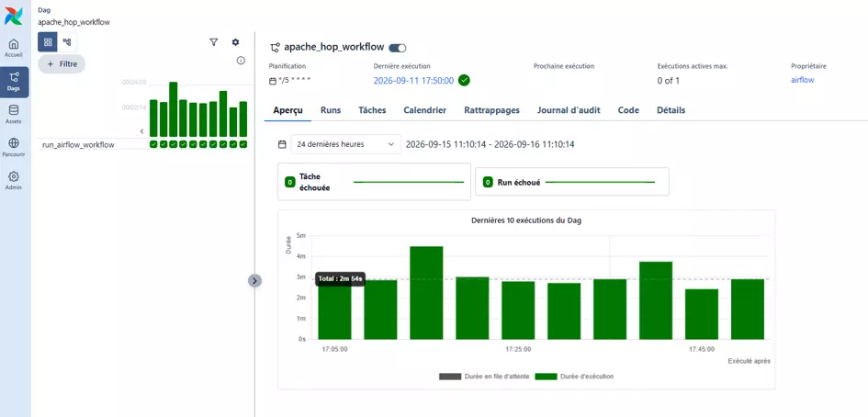Screen dimensions: 868x417
Task: View the Code tab
Action: pyautogui.click(x=628, y=110)
